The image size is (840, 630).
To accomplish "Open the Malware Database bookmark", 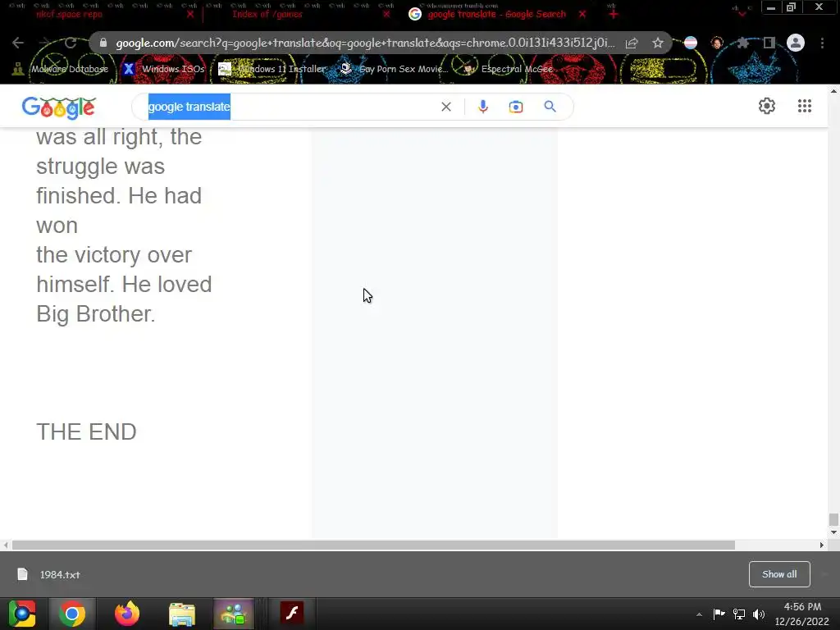I will coord(60,69).
